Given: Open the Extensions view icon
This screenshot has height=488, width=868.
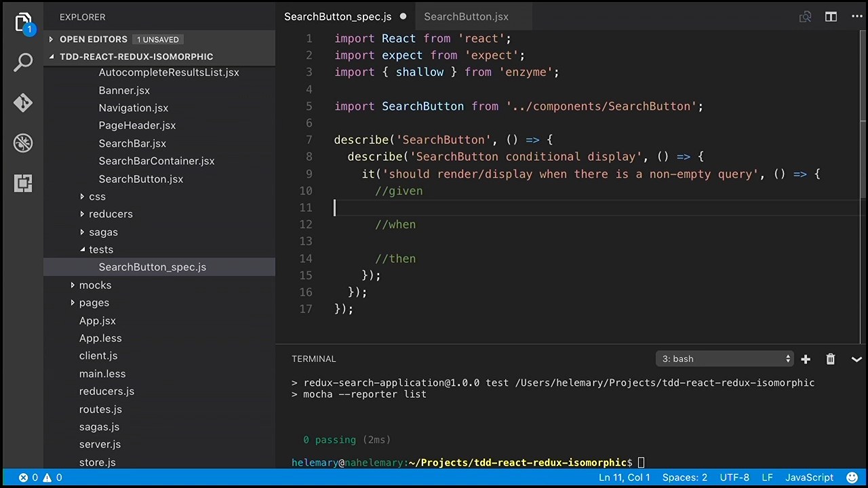Looking at the screenshot, I should click(23, 183).
